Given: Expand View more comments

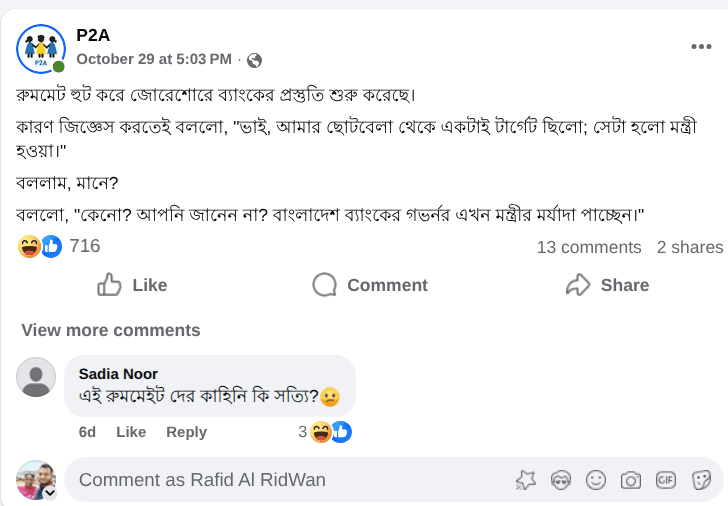Looking at the screenshot, I should coord(111,330).
